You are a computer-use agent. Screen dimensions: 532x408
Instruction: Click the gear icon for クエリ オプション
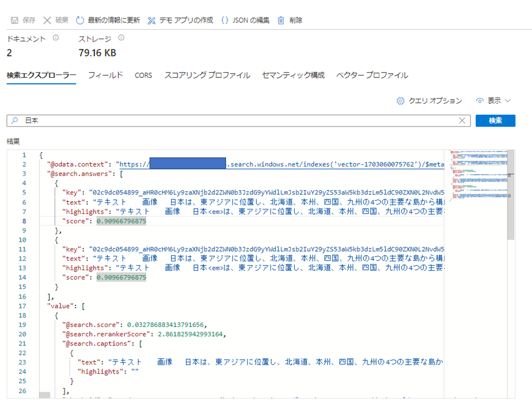click(400, 101)
